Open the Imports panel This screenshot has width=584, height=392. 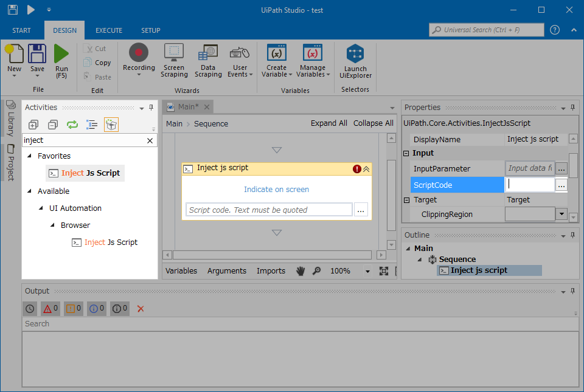coord(271,271)
